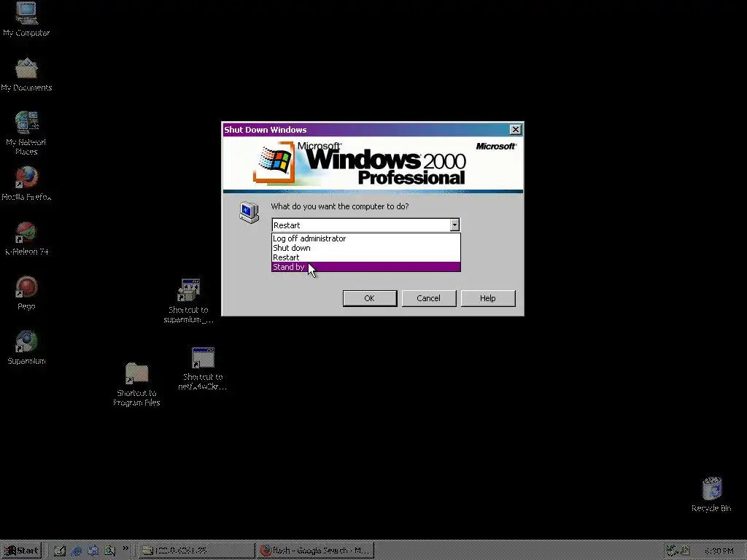Click the first quick launch icon beside Start
This screenshot has height=560, width=747.
coord(60,551)
